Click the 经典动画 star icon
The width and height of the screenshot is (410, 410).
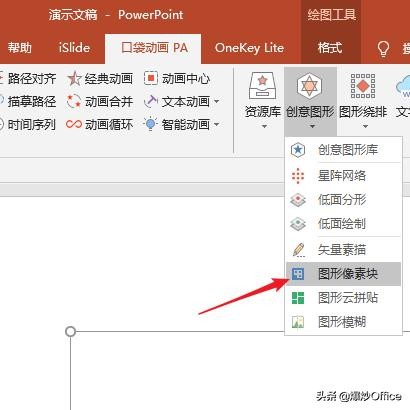coord(74,79)
